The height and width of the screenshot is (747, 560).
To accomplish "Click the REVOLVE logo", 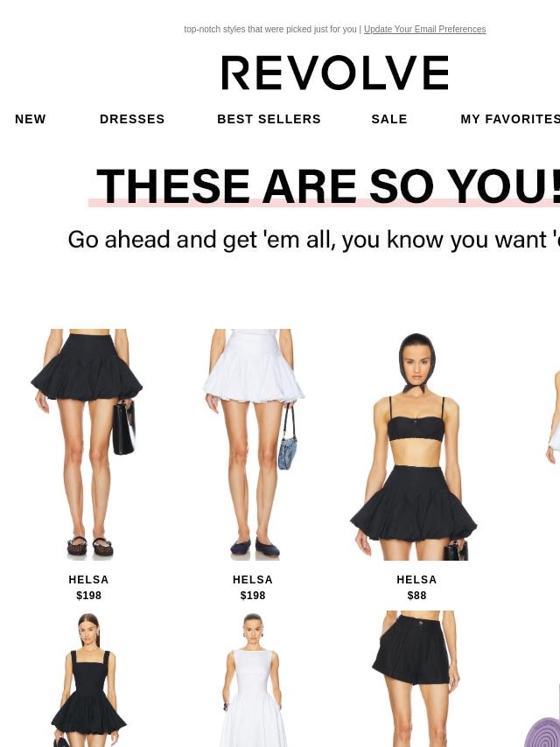I will coord(334,73).
